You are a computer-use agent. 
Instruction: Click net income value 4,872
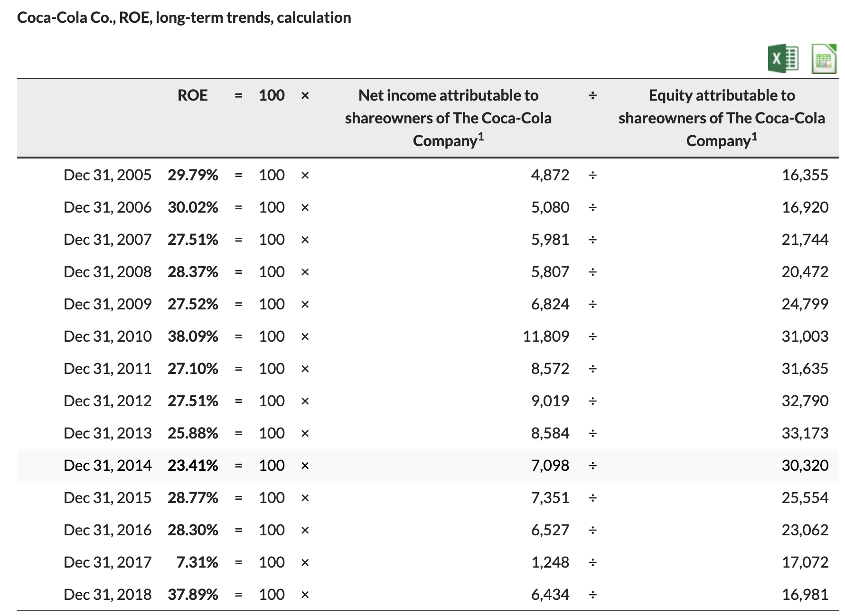tap(550, 175)
